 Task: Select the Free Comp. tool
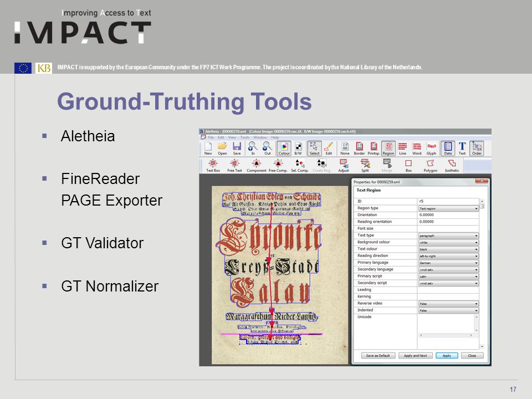point(278,166)
